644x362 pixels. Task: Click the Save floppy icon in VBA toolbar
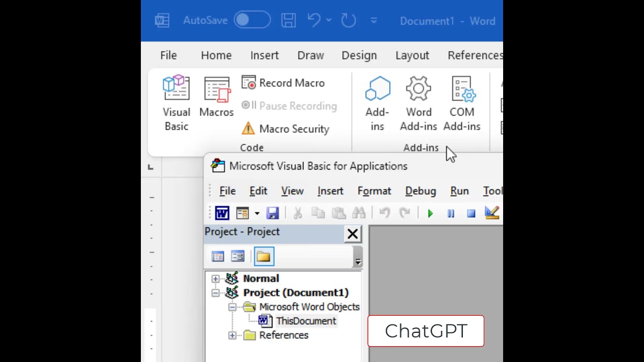273,213
